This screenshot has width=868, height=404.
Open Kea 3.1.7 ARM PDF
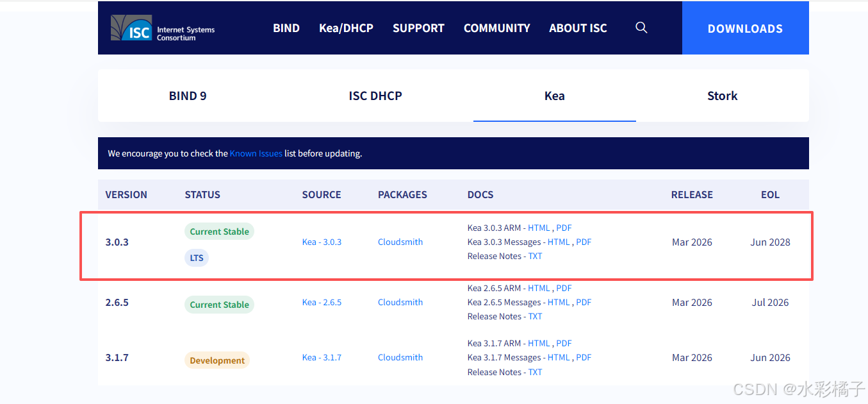tap(564, 343)
